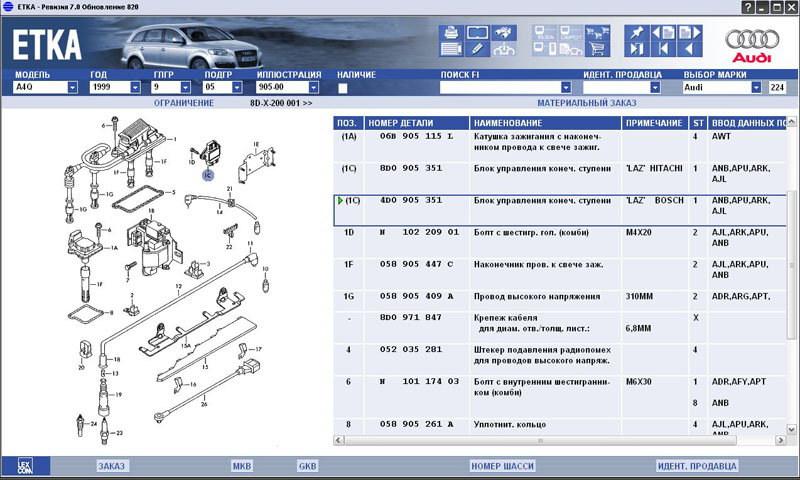Click the skip-to-first arrow icon
This screenshot has height=480, width=800.
663,49
